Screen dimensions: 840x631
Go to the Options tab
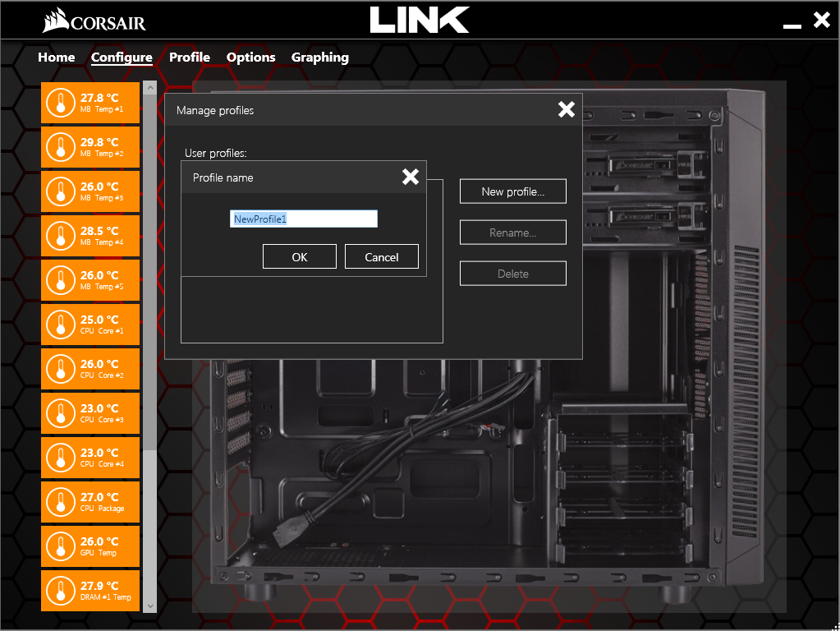click(x=250, y=58)
